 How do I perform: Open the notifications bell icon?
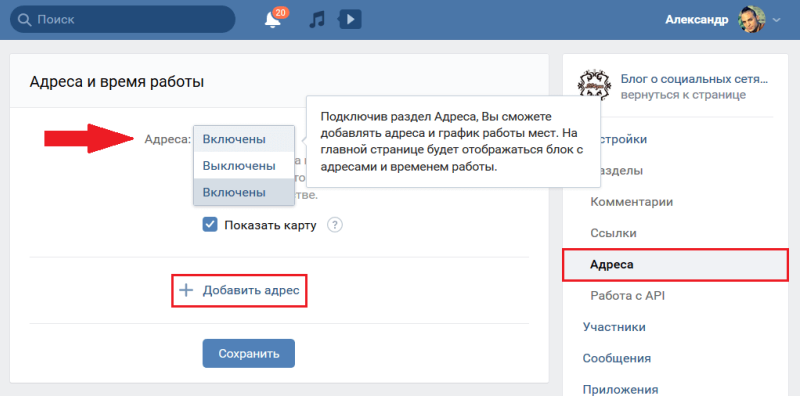[x=273, y=20]
